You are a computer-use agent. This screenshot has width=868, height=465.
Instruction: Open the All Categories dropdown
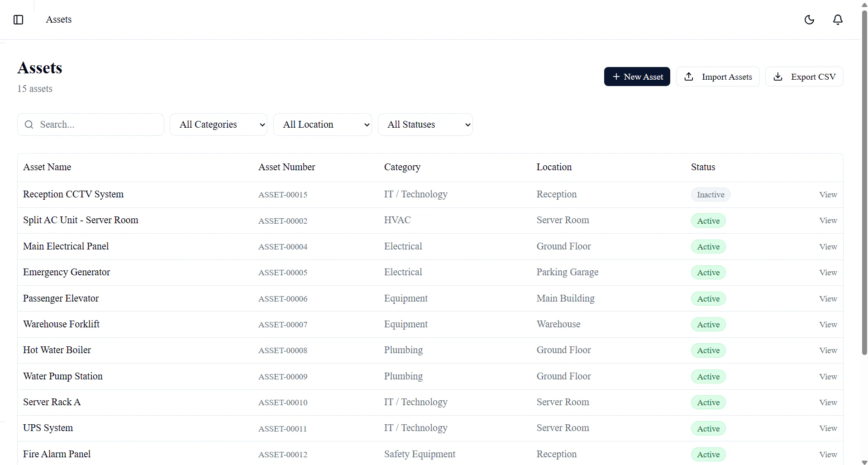[x=218, y=125]
